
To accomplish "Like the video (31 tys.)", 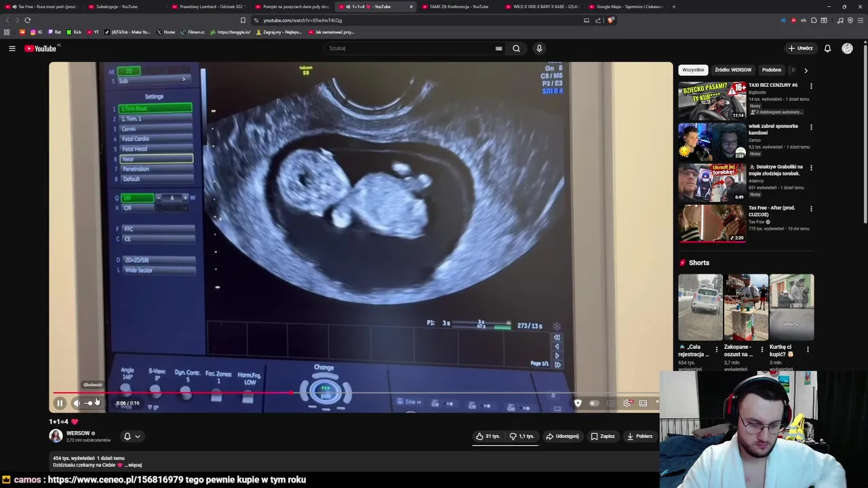I will click(488, 436).
